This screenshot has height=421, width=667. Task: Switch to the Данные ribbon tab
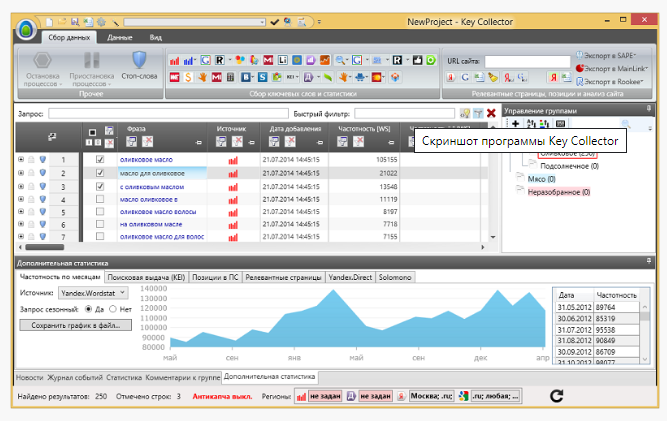click(120, 37)
